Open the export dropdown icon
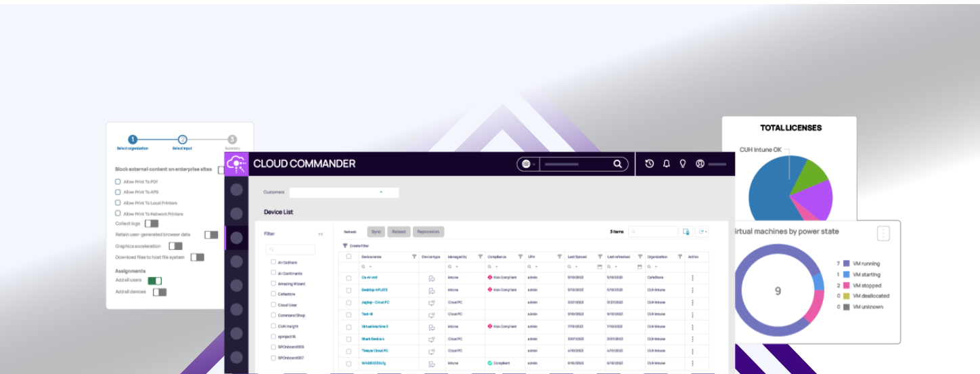The width and height of the screenshot is (980, 374). 702,232
